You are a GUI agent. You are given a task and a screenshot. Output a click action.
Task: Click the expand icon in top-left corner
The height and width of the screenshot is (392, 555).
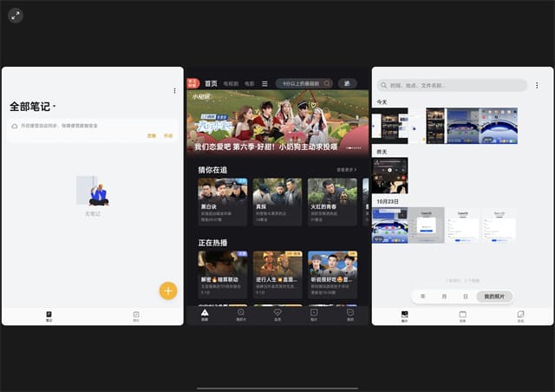click(x=16, y=15)
